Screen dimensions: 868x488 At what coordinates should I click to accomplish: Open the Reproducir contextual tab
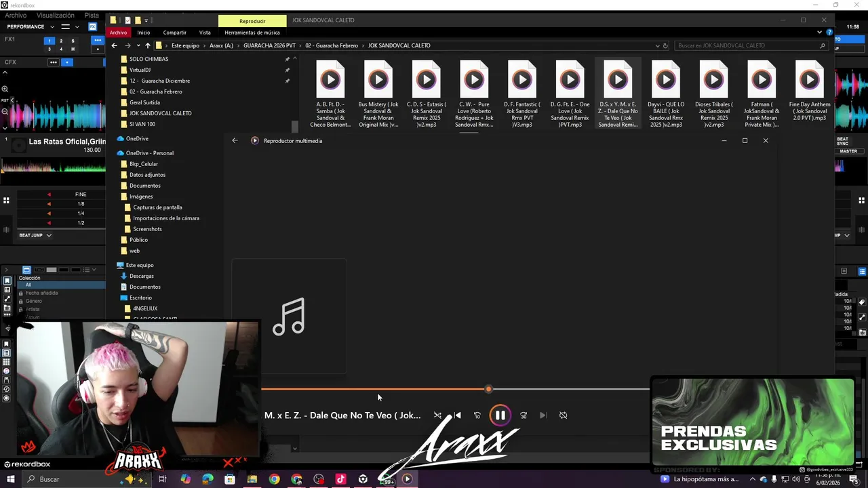(x=252, y=21)
